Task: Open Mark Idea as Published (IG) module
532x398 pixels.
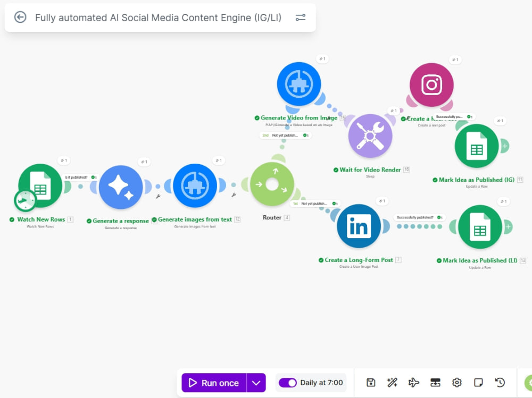Action: (476, 146)
